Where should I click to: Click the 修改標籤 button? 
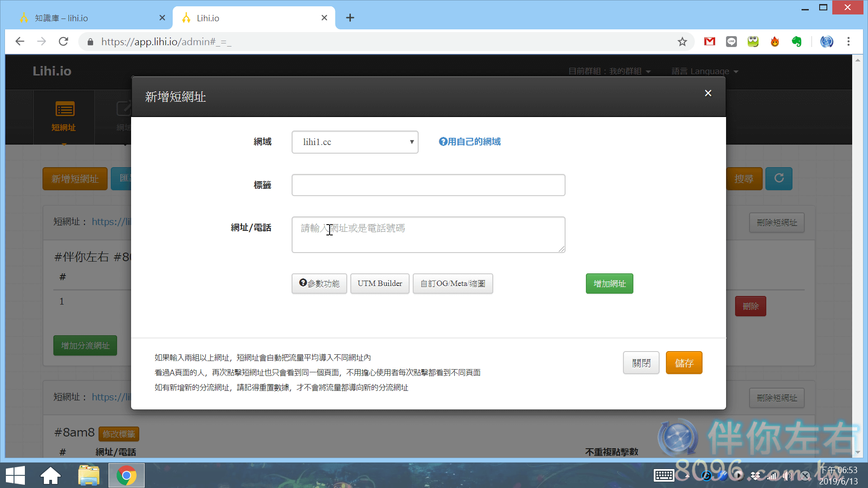[x=118, y=434]
